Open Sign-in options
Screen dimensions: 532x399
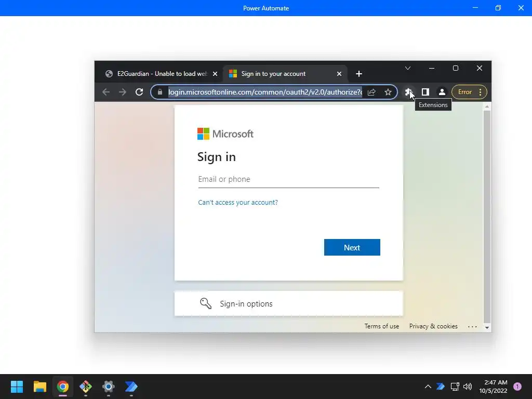288,303
